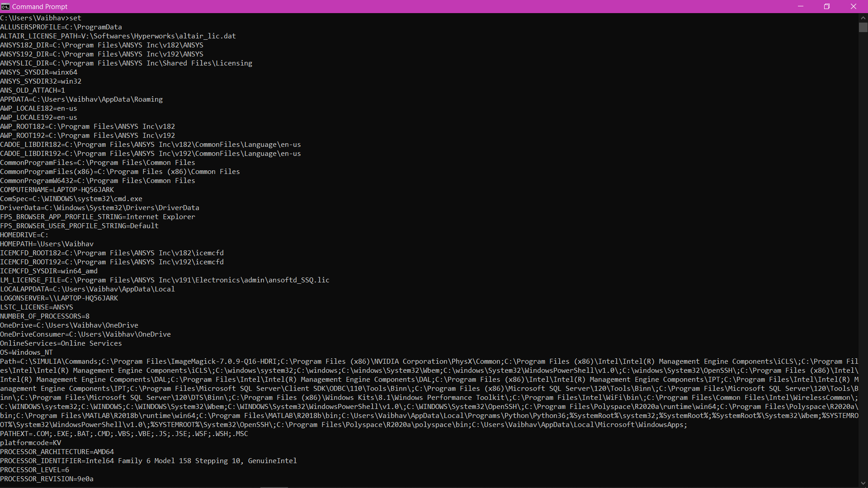868x488 pixels.
Task: Click the PROCESSOR_ARCHITECTURE=AMD64 line
Action: 57,452
